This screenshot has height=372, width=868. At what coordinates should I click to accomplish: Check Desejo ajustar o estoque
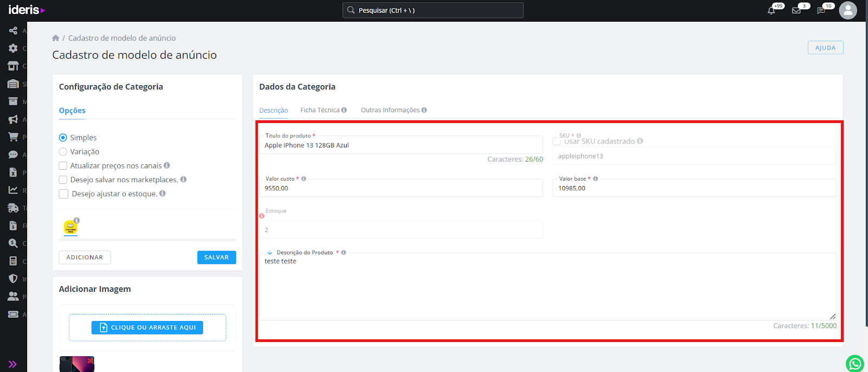pos(63,194)
